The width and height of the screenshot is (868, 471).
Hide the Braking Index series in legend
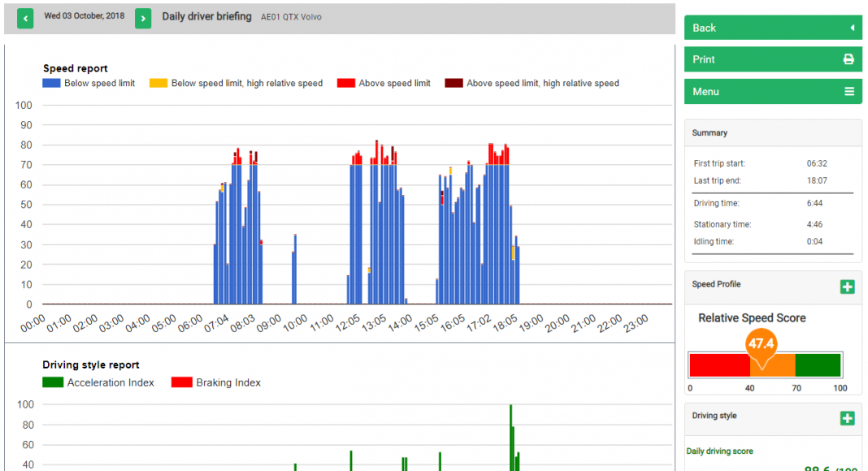point(216,382)
